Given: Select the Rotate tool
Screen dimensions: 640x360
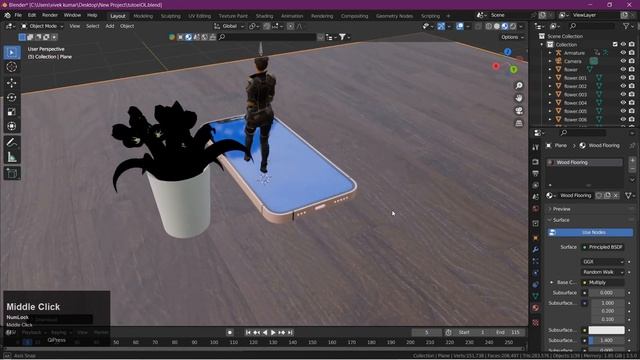Looking at the screenshot, I should coord(11,97).
